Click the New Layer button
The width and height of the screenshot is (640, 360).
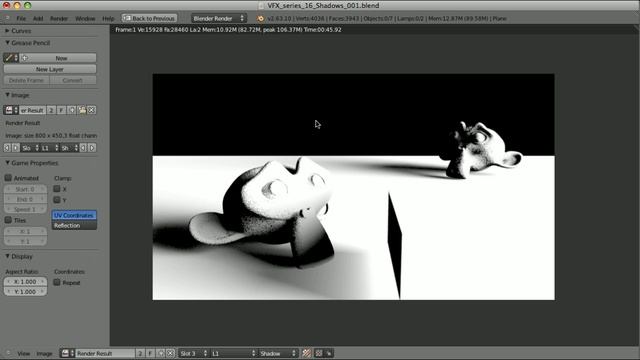pos(50,69)
